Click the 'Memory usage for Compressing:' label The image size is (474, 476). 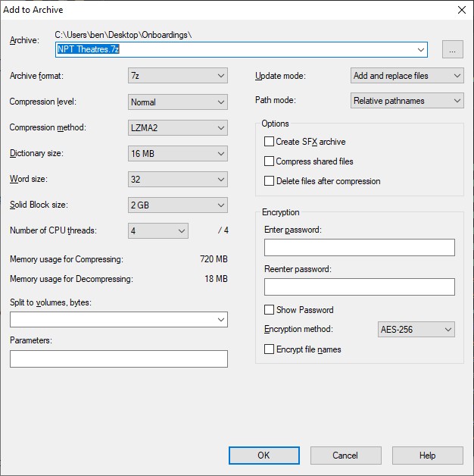[x=67, y=259]
